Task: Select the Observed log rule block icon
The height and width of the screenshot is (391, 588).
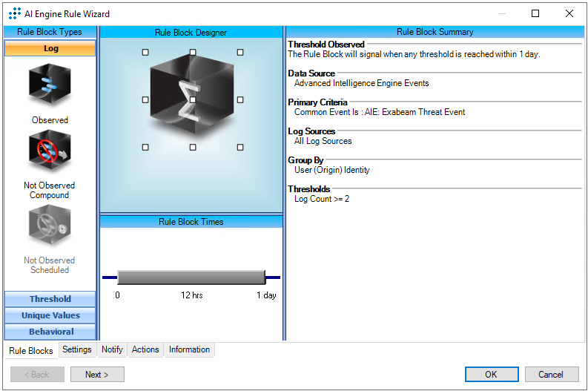Action: pos(50,86)
